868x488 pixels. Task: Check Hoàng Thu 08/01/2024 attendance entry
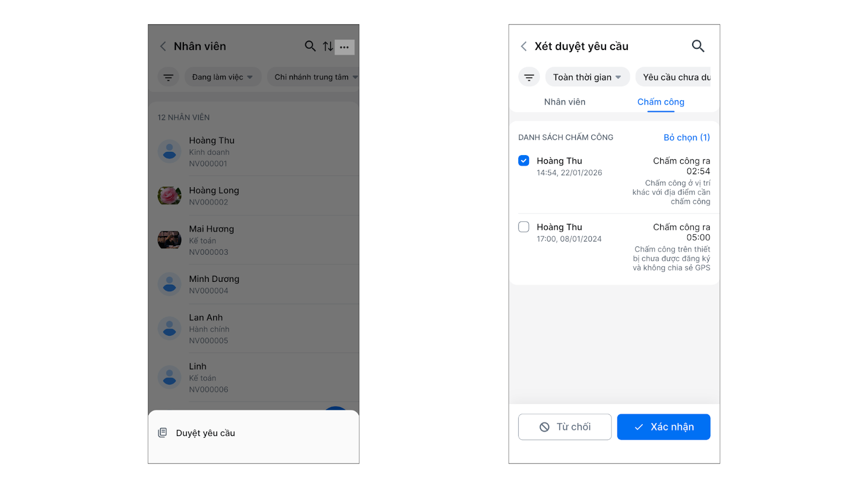[x=524, y=227]
